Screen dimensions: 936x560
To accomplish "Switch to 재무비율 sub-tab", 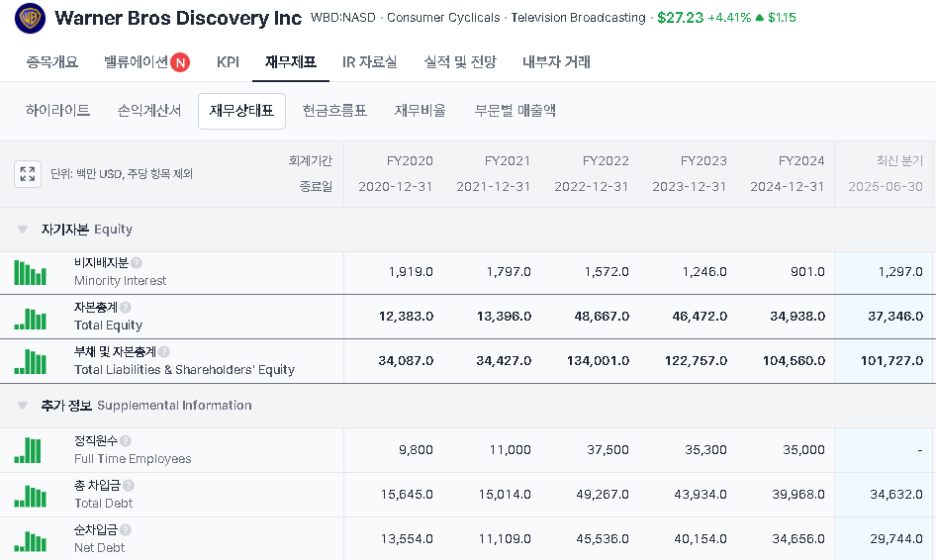I will click(x=421, y=111).
